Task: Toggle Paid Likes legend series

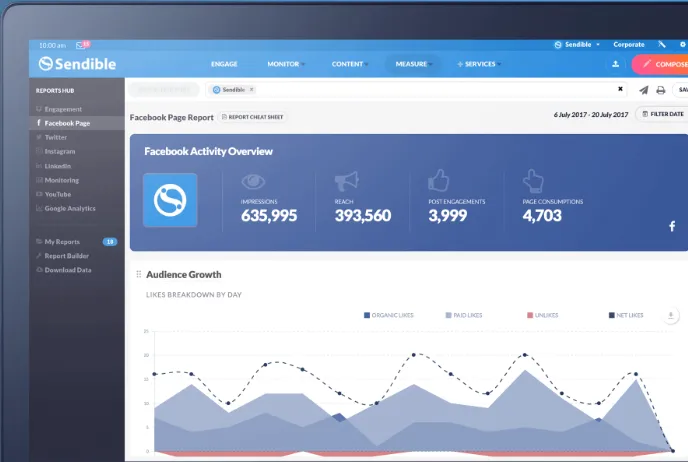Action: 464,315
